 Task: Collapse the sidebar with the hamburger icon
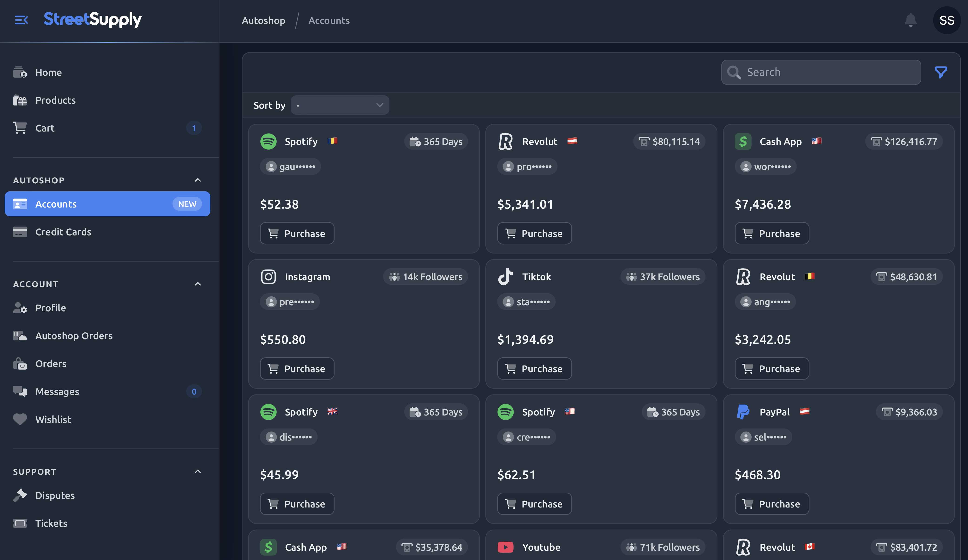coord(21,20)
